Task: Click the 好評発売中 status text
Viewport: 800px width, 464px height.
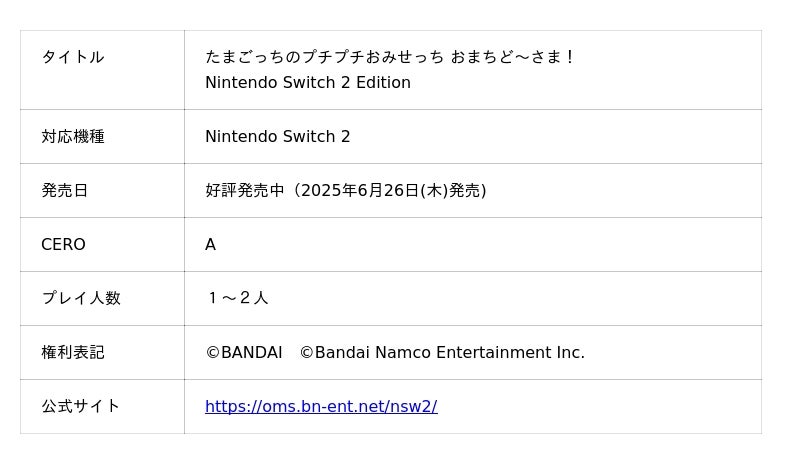Action: point(244,190)
